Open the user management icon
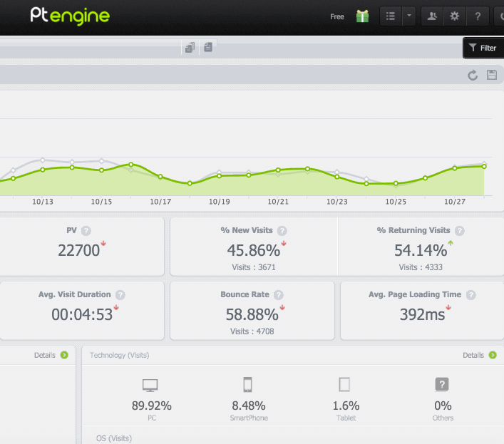 (x=432, y=16)
